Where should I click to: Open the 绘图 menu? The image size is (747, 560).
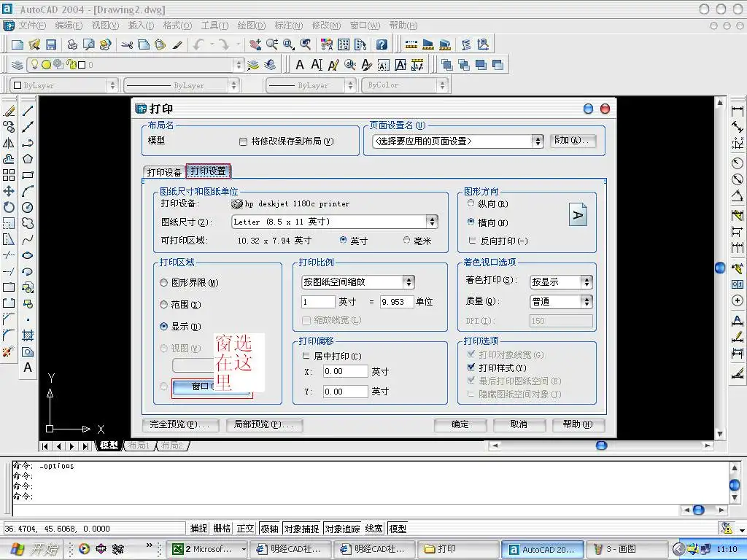252,26
